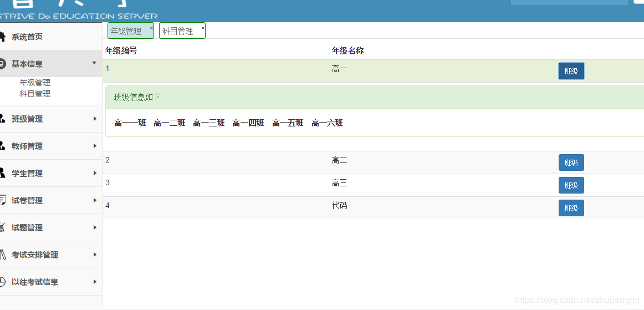Click the 班级 button for 高一

click(571, 71)
